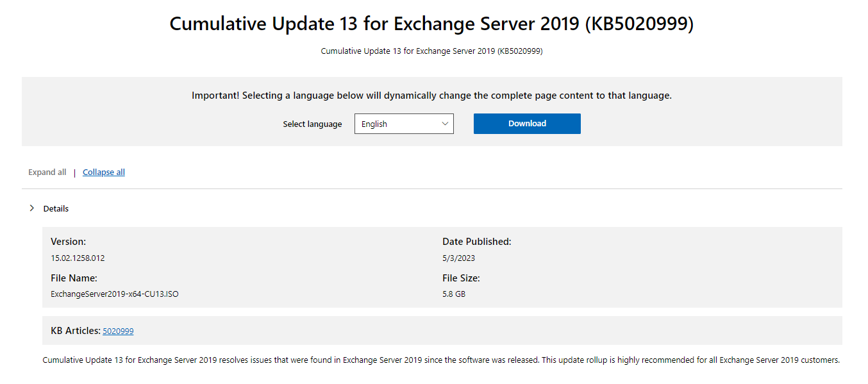Click the large page title heading
Image resolution: width=868 pixels, height=384 pixels.
tap(431, 24)
